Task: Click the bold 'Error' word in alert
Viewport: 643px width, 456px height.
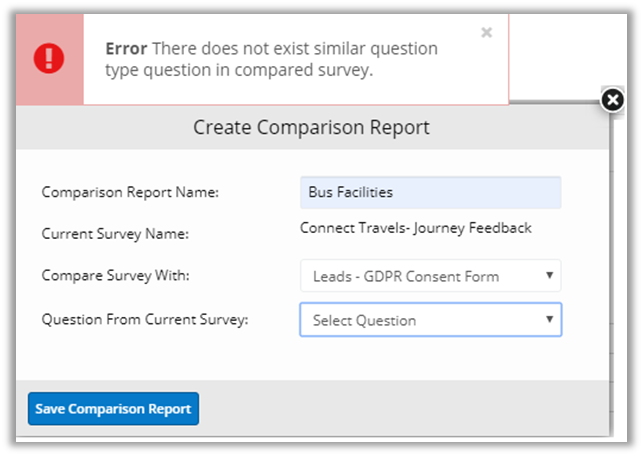Action: coord(125,48)
